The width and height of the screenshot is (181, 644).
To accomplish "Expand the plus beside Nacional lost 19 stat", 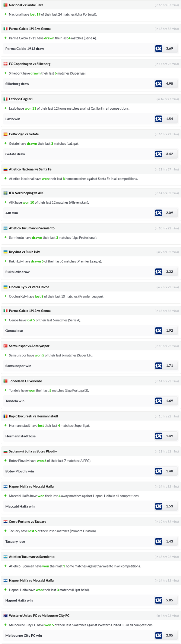I will pyautogui.click(x=5, y=14).
